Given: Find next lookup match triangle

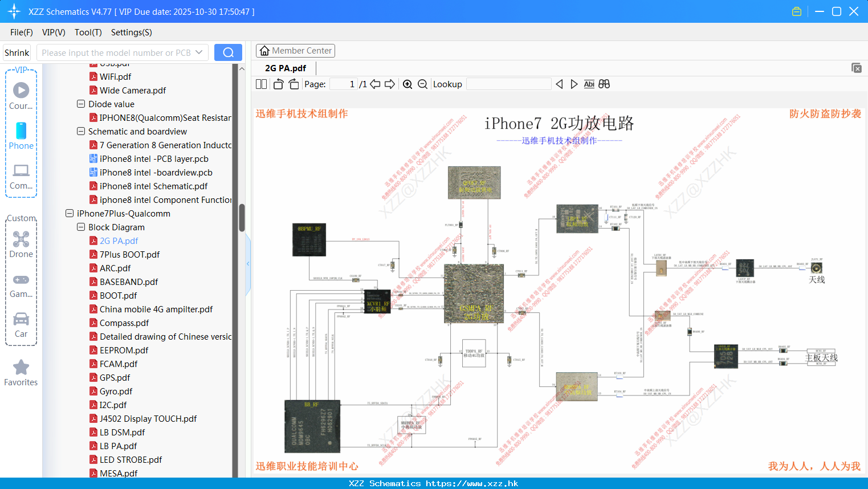Looking at the screenshot, I should pyautogui.click(x=574, y=84).
